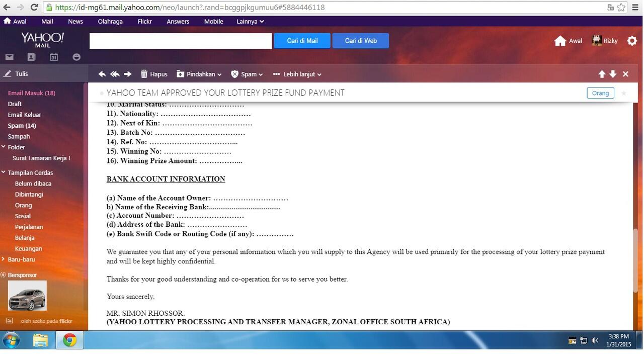Viewport: 644px width, 362px height.
Task: Star the lottery prize email
Action: click(624, 93)
